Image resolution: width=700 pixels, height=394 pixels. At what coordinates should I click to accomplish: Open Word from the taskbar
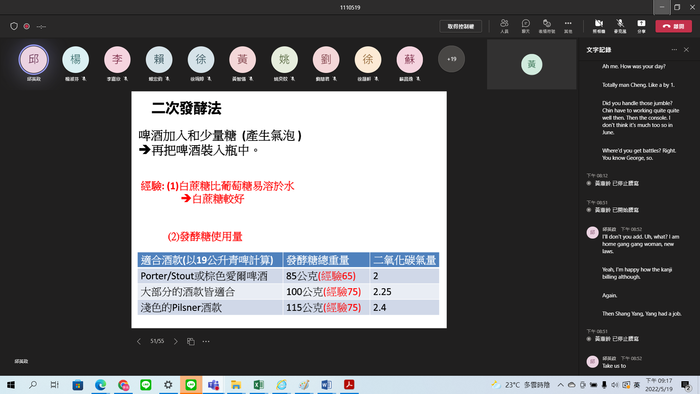[326, 385]
